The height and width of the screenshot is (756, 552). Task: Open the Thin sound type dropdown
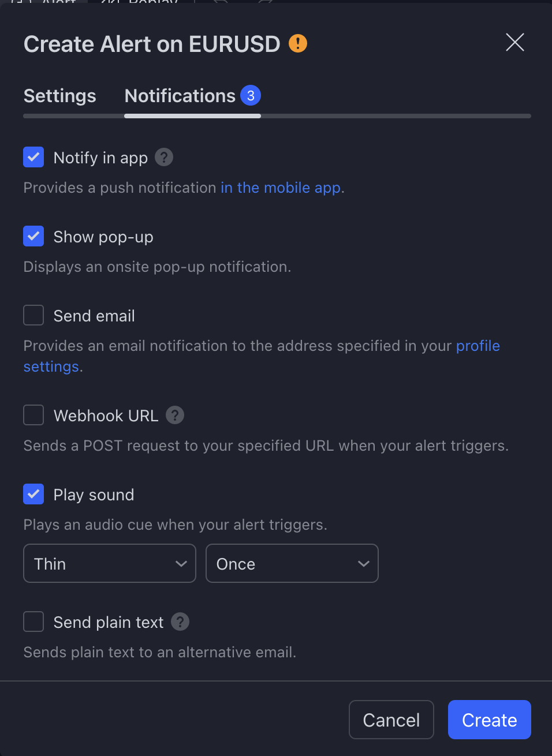[x=110, y=563]
